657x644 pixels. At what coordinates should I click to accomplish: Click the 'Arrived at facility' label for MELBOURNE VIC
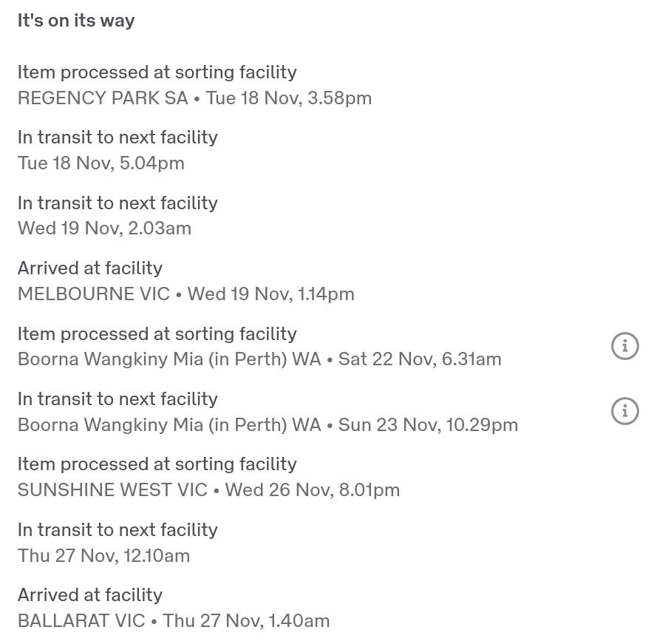coord(89,267)
